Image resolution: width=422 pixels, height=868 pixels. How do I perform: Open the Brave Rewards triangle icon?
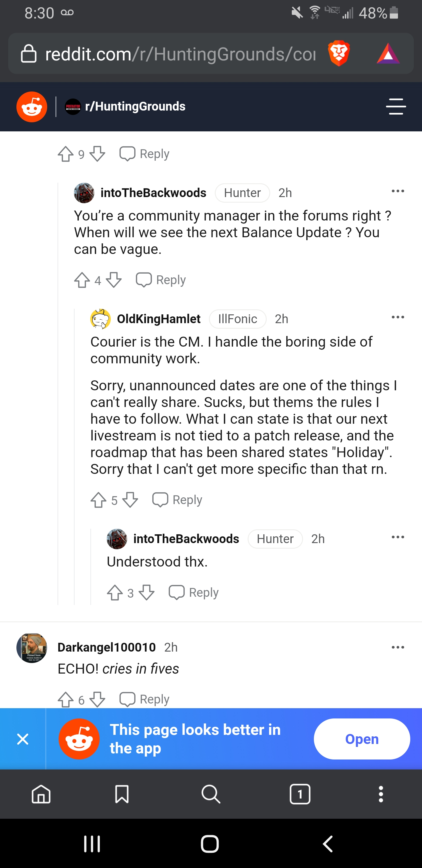click(x=388, y=54)
